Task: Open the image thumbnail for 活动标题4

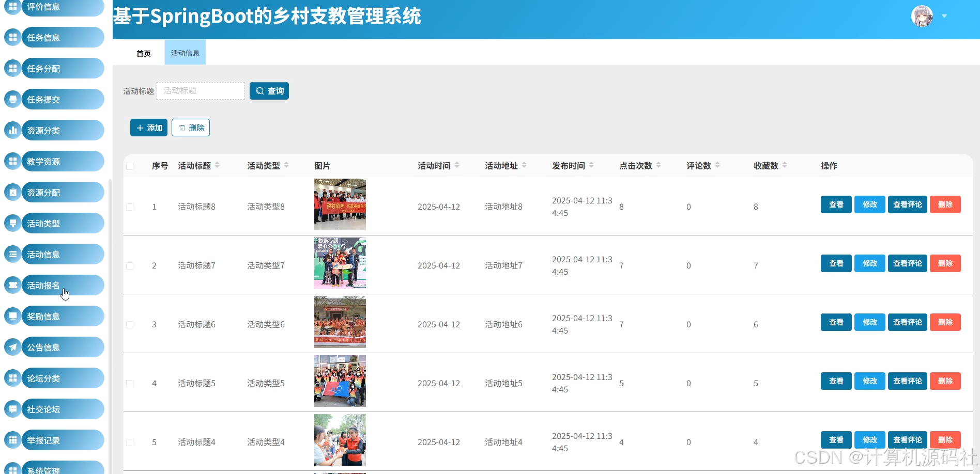Action: click(x=340, y=440)
